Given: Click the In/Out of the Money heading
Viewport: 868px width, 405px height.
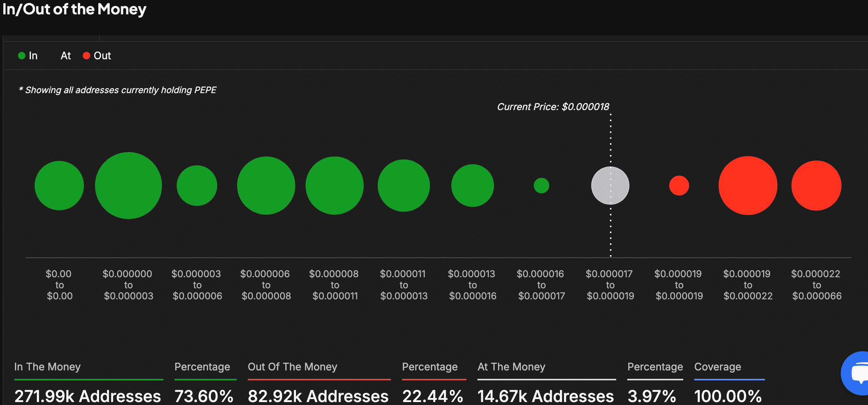Looking at the screenshot, I should 74,9.
